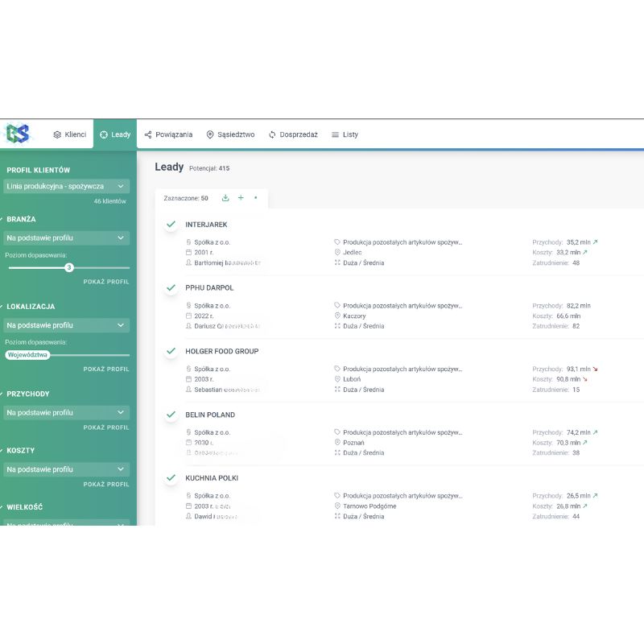Screen dimensions: 644x644
Task: Open the Powiązania tab
Action: point(168,134)
